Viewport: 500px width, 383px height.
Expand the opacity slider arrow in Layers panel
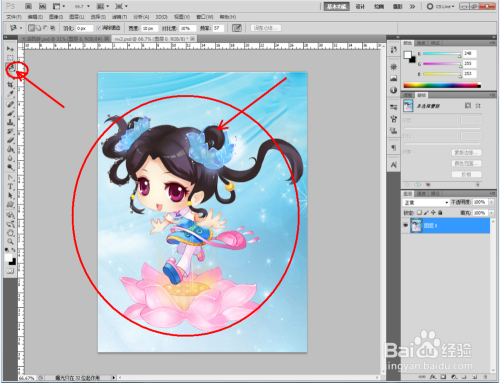(491, 202)
